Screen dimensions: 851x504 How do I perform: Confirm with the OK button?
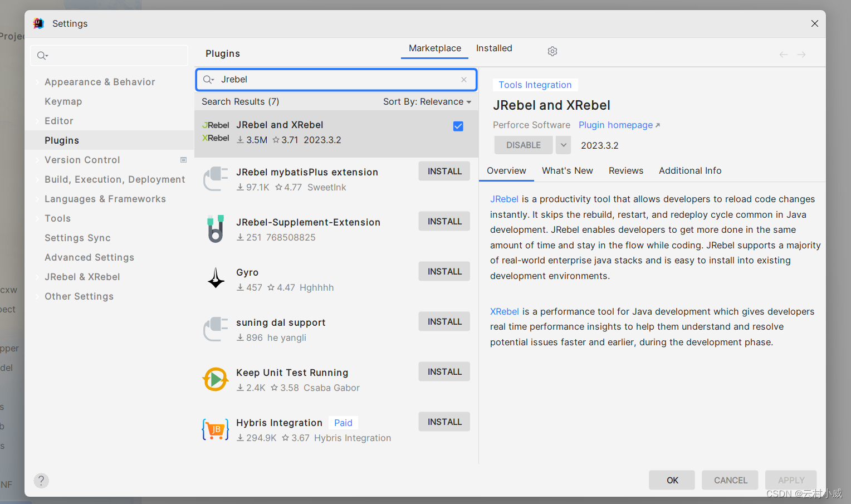pyautogui.click(x=672, y=481)
